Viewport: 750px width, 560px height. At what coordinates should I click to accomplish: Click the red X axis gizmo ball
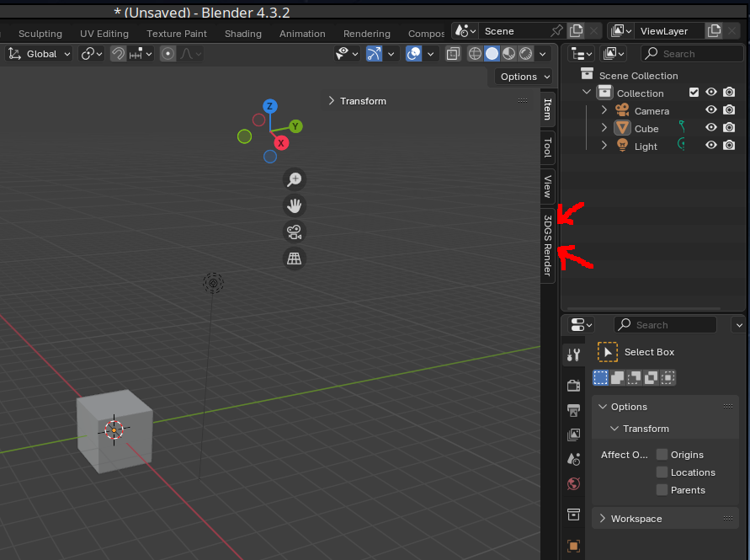[282, 143]
